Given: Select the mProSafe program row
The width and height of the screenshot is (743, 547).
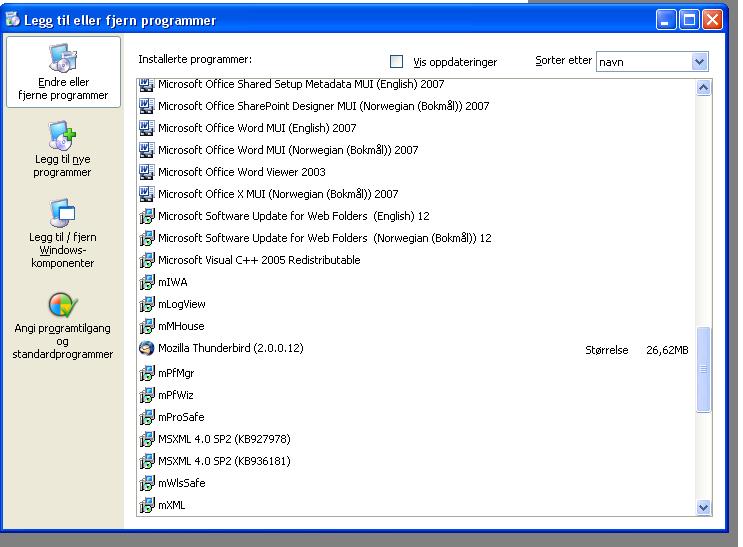Looking at the screenshot, I should (416, 417).
